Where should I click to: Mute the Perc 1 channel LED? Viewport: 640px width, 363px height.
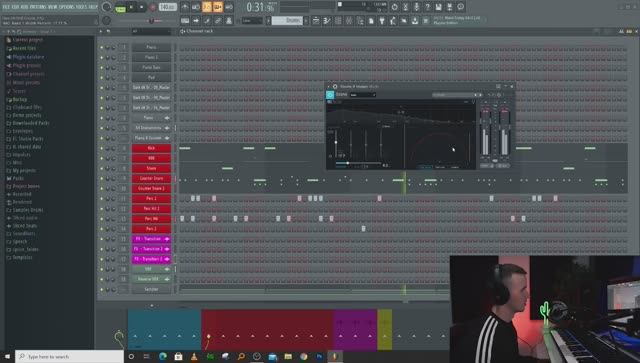click(102, 198)
